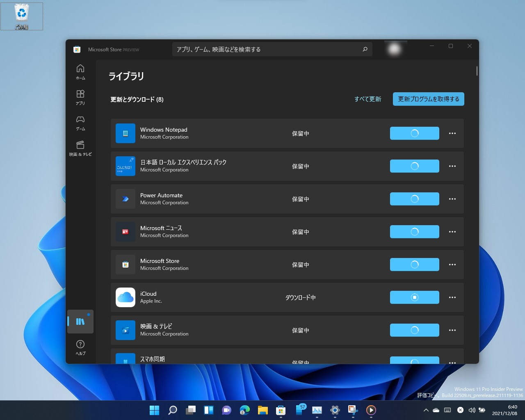The image size is (525, 420).
Task: Click the magnifier icon in Store search box
Action: point(365,49)
